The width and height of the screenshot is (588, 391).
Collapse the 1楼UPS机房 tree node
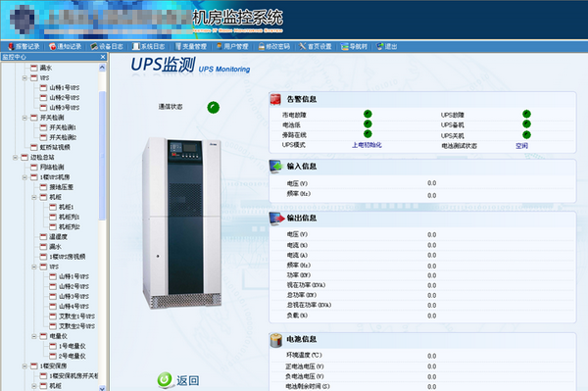[x=24, y=177]
